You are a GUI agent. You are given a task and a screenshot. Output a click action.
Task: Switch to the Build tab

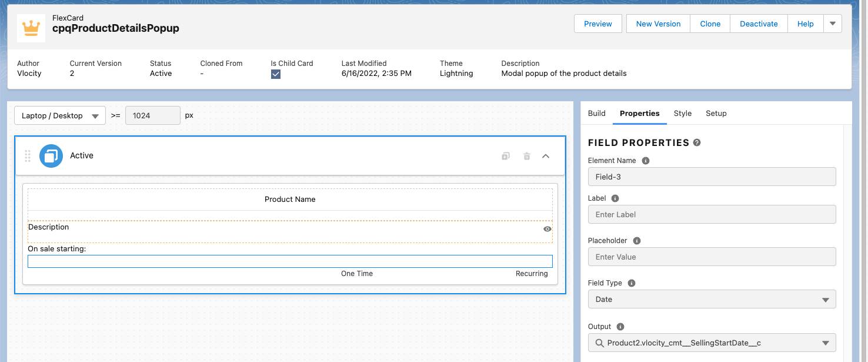tap(596, 113)
